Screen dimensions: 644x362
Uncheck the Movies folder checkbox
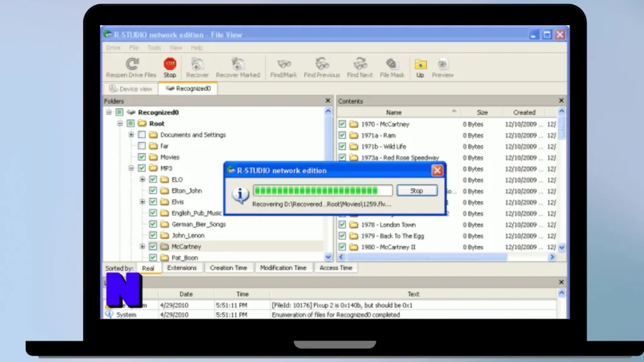[x=142, y=156]
